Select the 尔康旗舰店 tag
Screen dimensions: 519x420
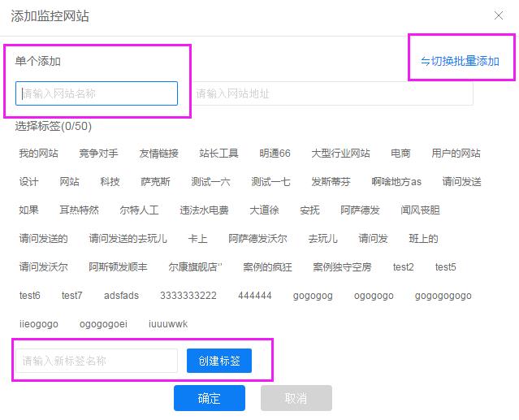(x=195, y=267)
